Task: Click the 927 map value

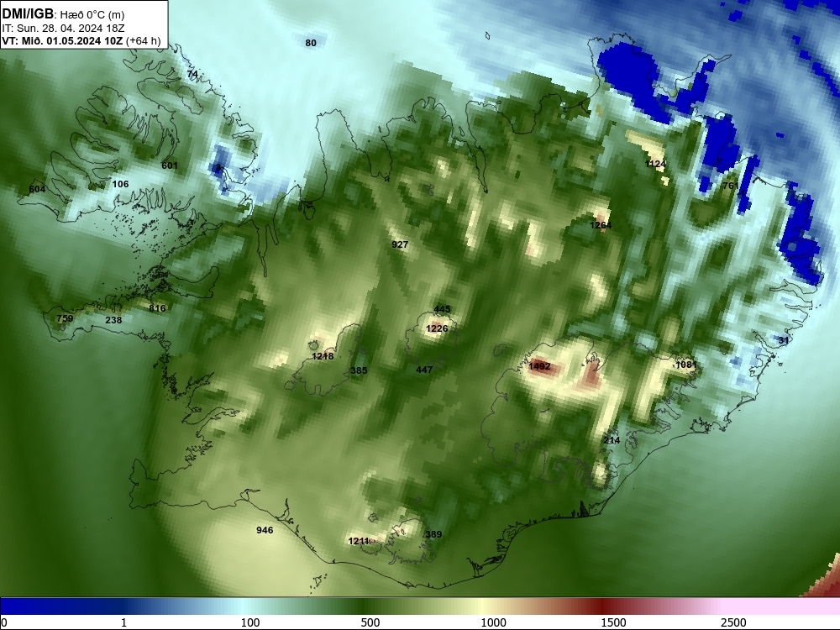Action: point(400,244)
